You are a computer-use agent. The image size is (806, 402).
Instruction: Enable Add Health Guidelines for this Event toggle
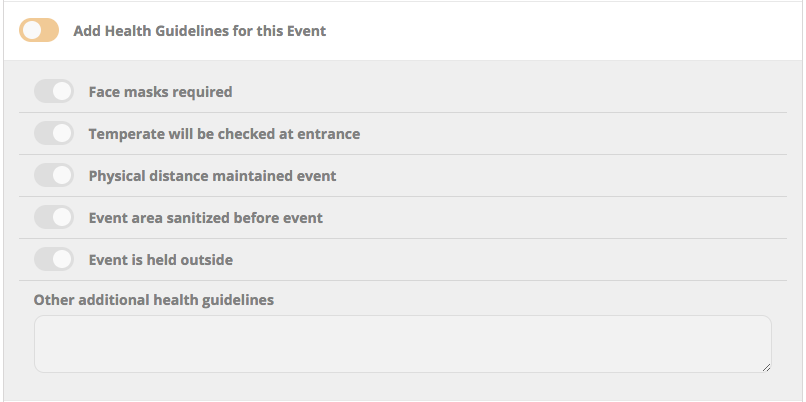(39, 30)
